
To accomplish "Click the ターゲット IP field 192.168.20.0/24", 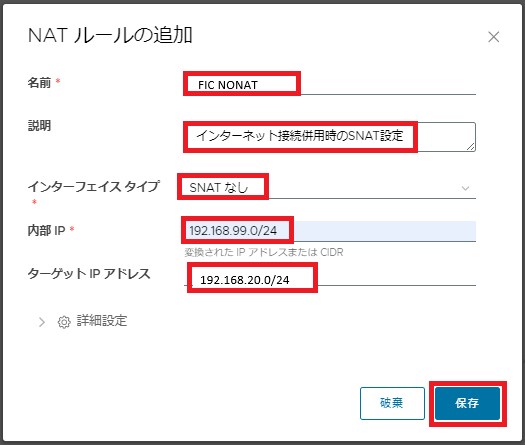I will coord(329,279).
